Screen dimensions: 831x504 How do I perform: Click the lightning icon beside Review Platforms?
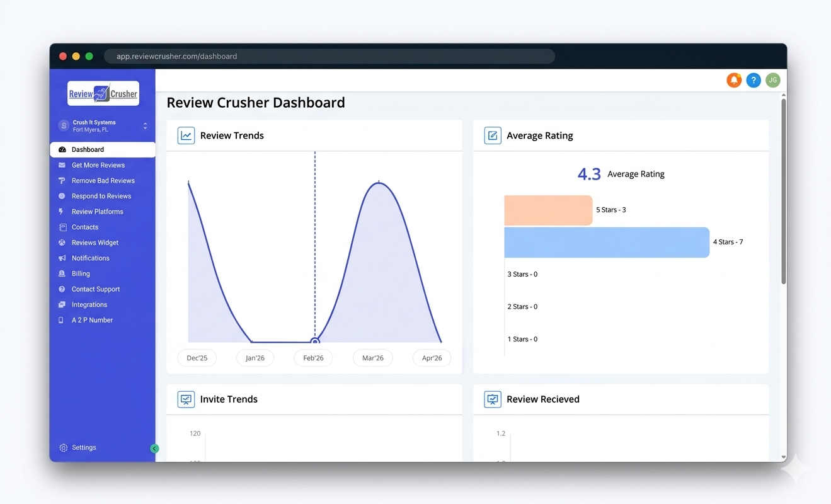(62, 212)
